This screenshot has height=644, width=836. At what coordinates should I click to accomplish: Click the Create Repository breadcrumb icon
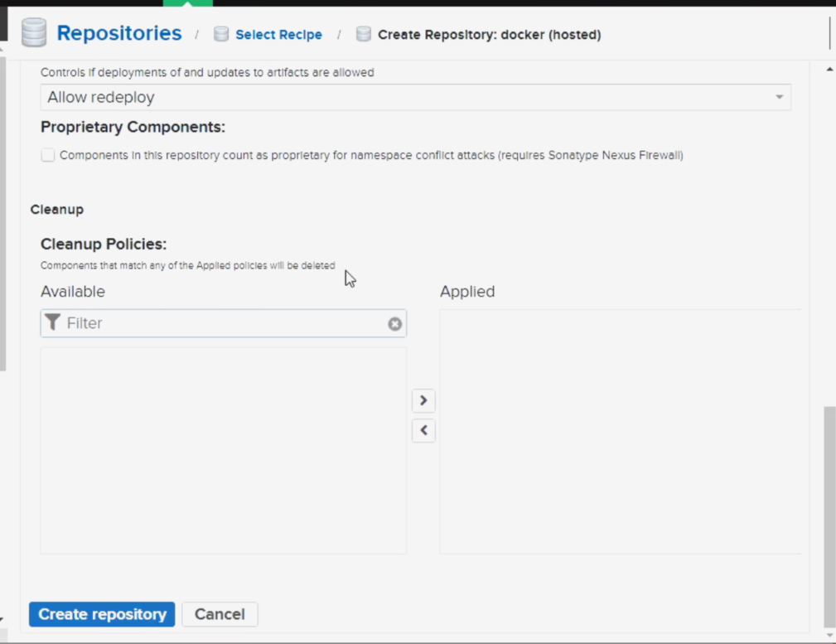[364, 34]
